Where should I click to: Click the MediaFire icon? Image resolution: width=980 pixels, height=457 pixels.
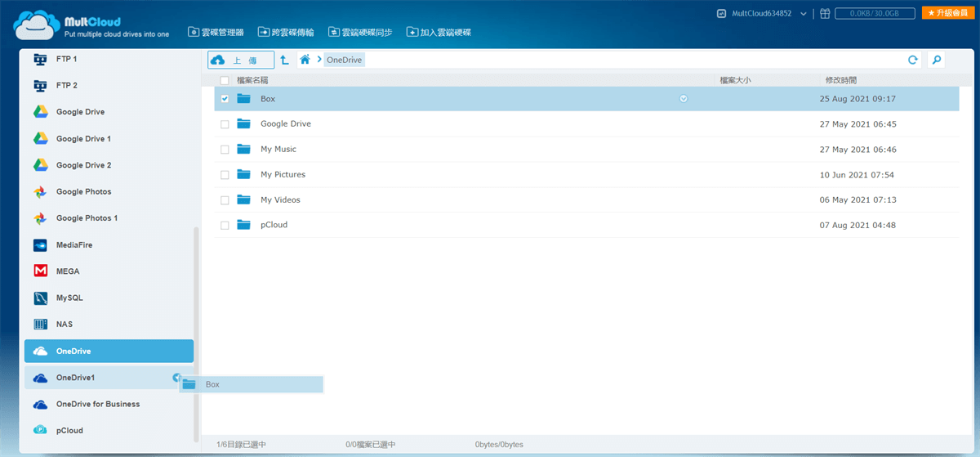(40, 244)
